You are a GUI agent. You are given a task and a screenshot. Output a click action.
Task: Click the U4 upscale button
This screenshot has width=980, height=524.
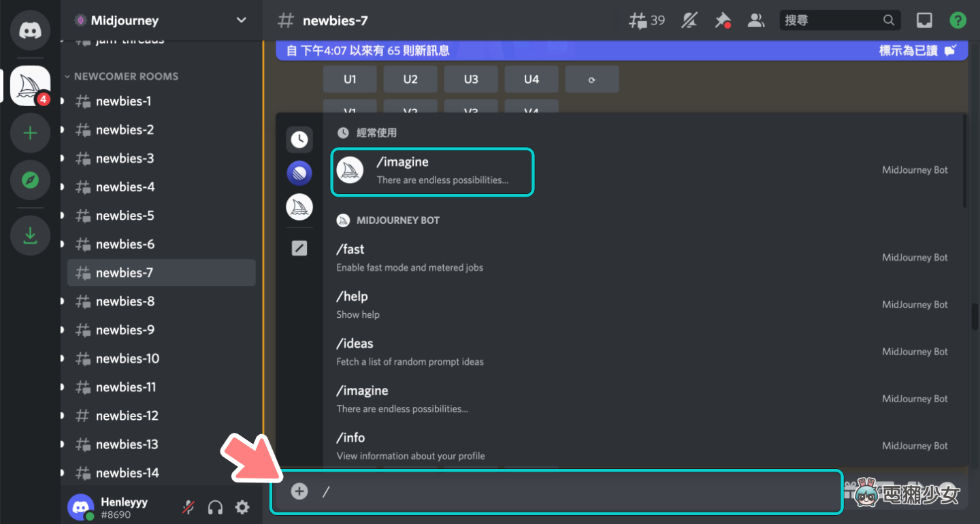tap(532, 79)
